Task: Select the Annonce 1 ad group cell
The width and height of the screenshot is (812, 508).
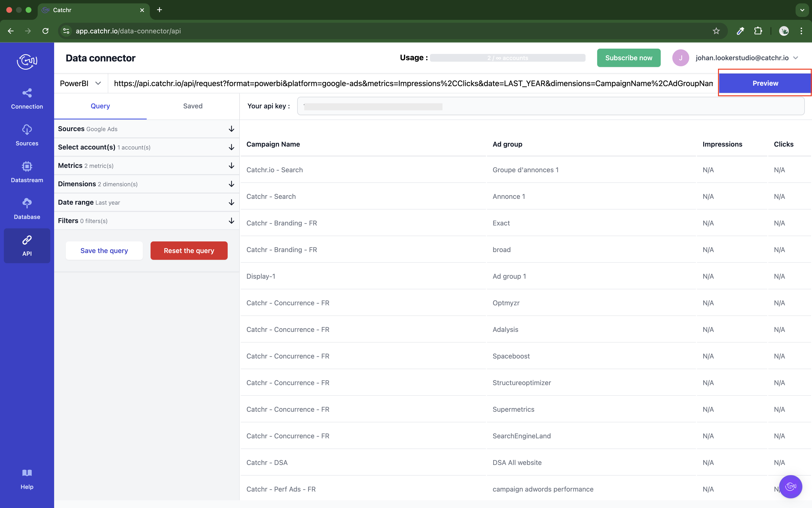Action: click(509, 196)
